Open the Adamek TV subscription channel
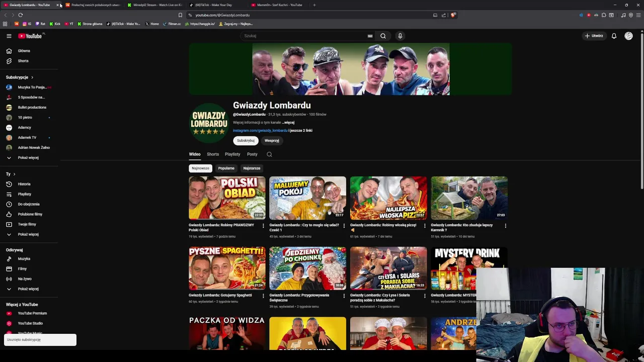Viewport: 644px width, 362px height. pos(27,137)
